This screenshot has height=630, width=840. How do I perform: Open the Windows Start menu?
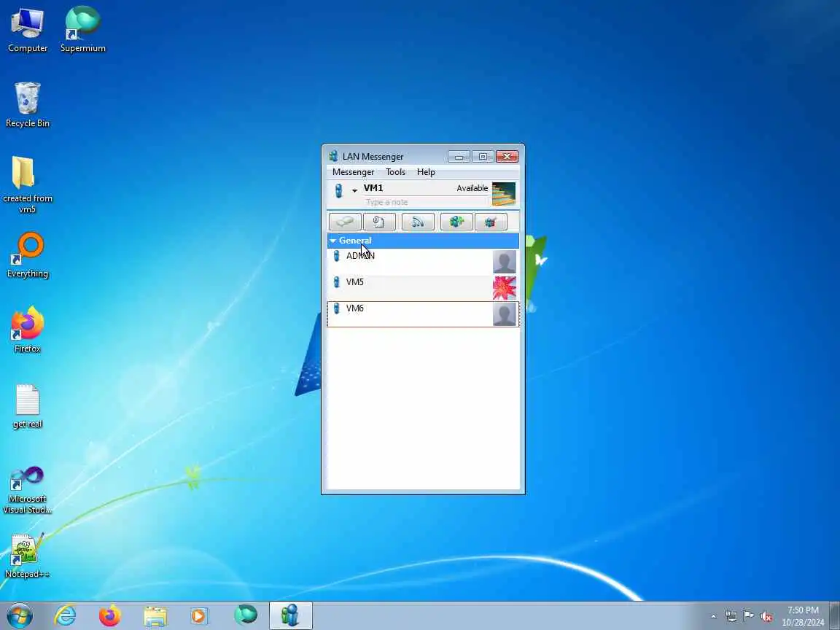click(x=19, y=615)
